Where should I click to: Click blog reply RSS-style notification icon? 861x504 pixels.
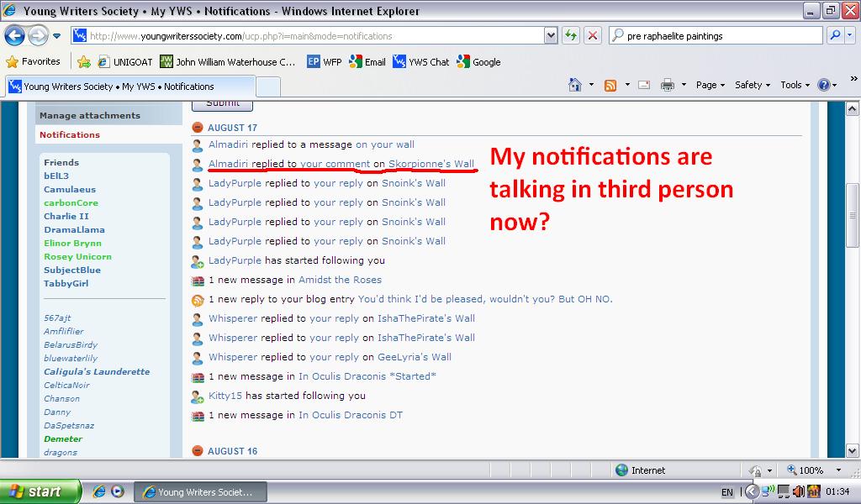[198, 300]
